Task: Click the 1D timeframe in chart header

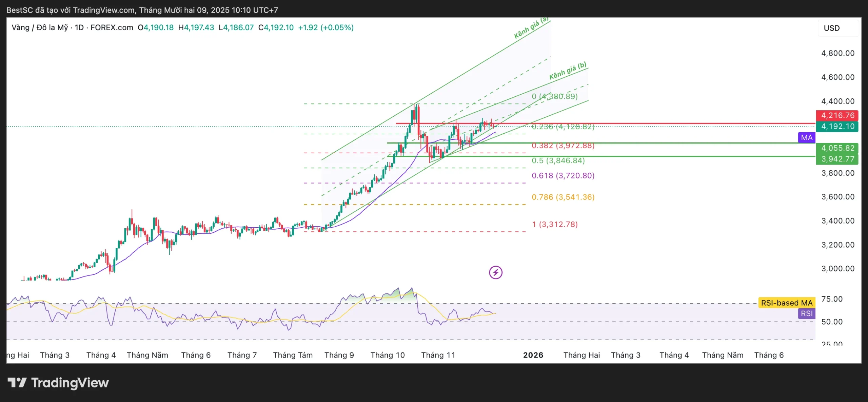Action: click(79, 27)
